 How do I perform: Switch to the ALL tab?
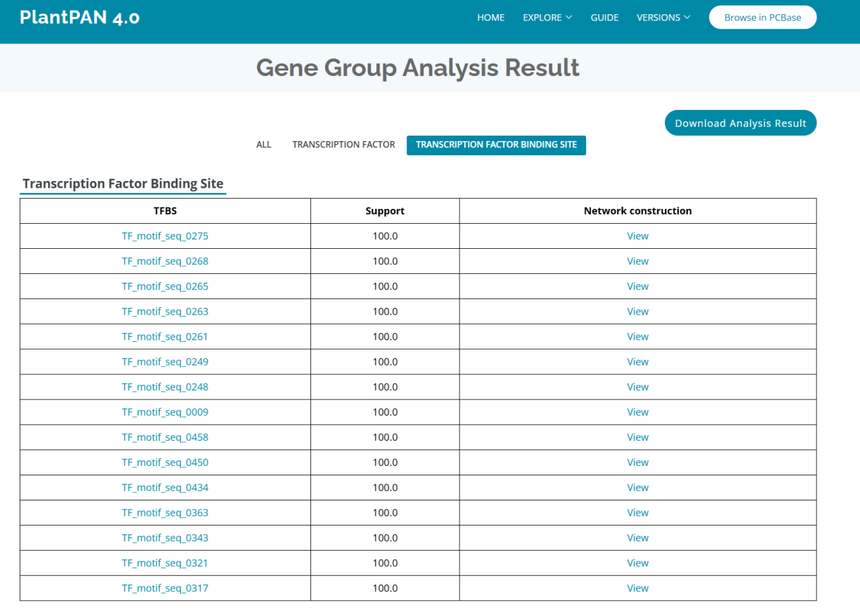pyautogui.click(x=264, y=145)
